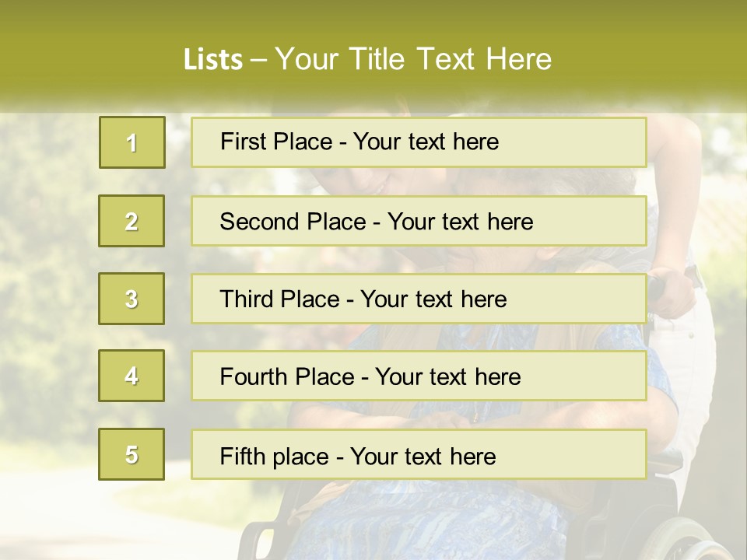
Task: Click the number 5 box
Action: tap(132, 454)
